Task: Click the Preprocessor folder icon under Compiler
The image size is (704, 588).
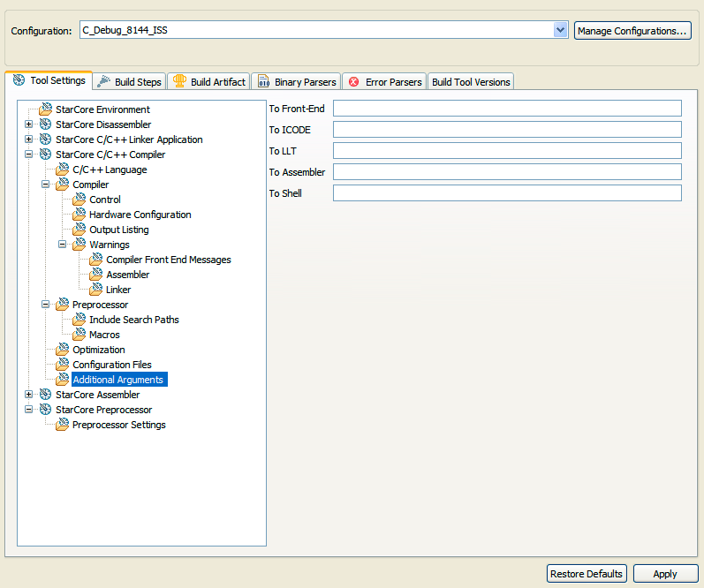Action: click(63, 305)
